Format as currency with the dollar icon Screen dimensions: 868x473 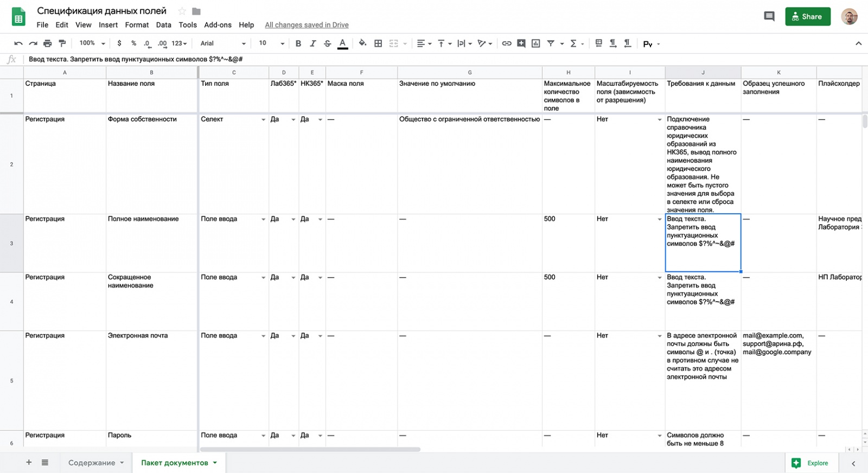coord(119,43)
